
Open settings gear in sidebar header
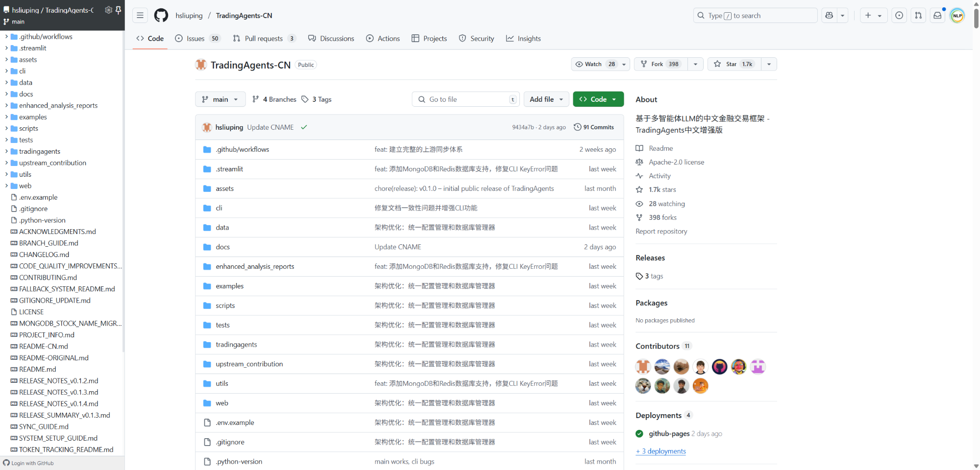[x=108, y=10]
